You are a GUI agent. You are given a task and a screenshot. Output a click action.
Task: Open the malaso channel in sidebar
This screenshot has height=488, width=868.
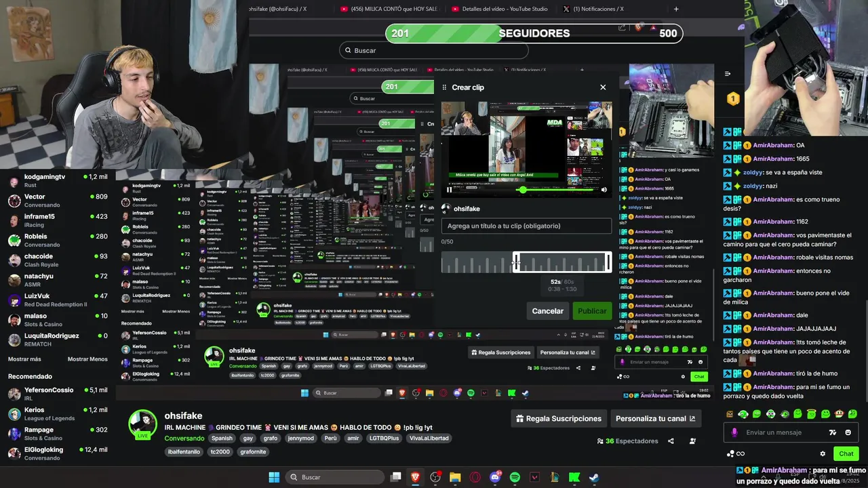pos(57,320)
